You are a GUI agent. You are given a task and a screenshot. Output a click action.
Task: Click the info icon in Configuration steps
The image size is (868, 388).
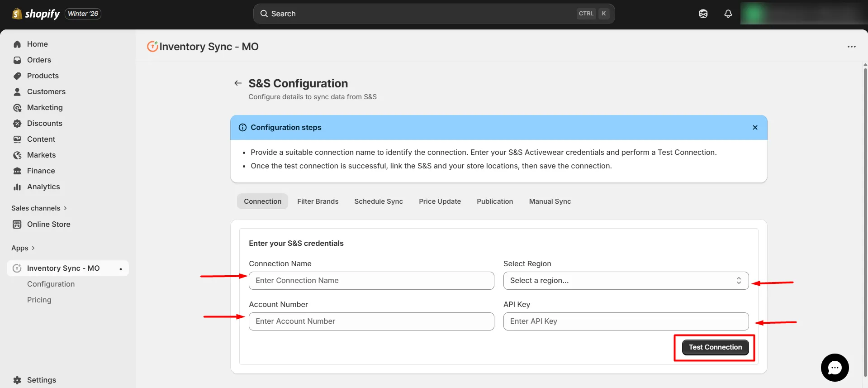pos(242,127)
